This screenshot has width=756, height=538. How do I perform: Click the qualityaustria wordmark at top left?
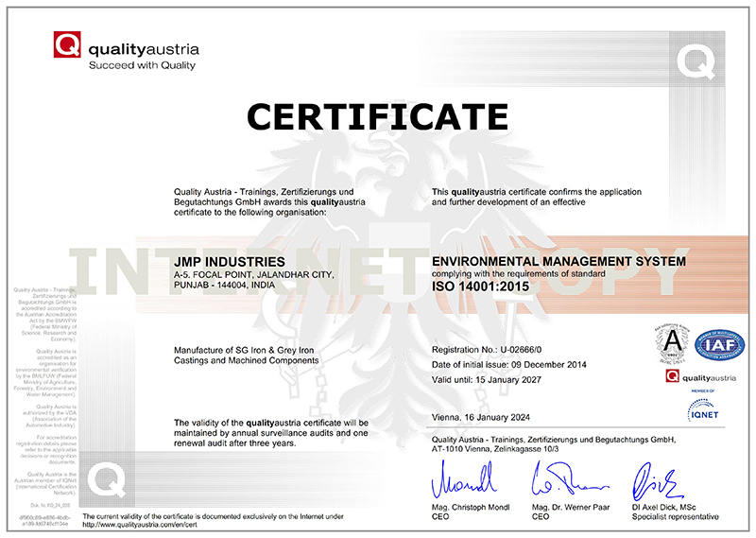(144, 50)
